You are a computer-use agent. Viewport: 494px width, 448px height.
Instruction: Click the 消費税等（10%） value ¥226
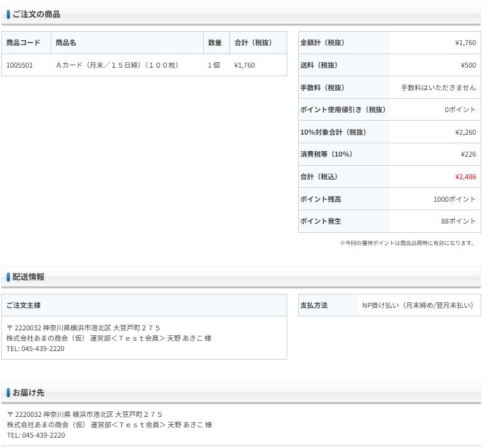(468, 154)
